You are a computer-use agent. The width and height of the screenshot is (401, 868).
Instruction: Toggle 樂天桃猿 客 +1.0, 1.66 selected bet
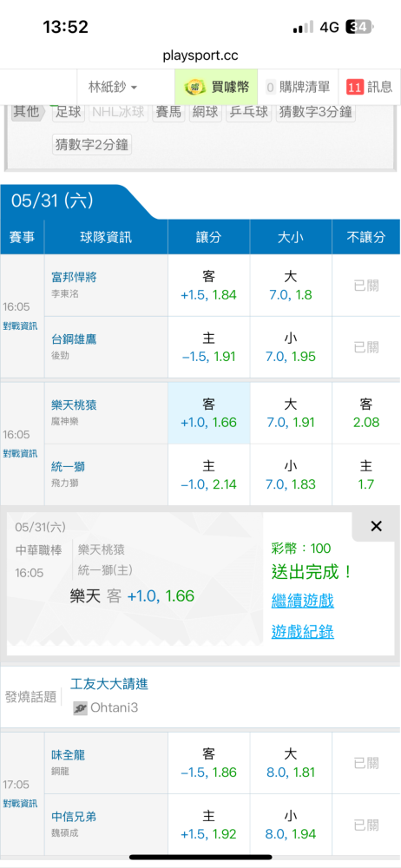[x=209, y=413]
